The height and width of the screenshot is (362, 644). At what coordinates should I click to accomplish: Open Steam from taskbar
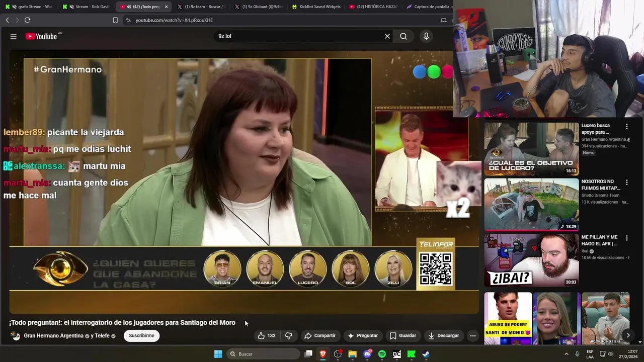point(426,354)
